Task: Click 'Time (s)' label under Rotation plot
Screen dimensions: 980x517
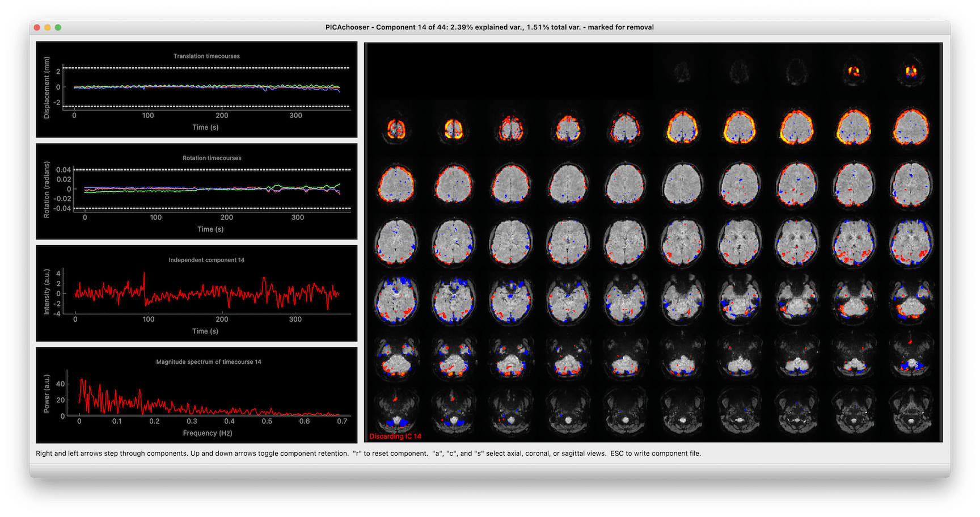Action: [210, 229]
